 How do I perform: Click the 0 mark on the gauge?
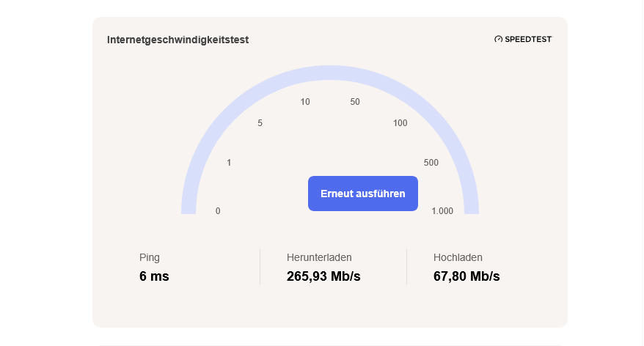[x=218, y=211]
